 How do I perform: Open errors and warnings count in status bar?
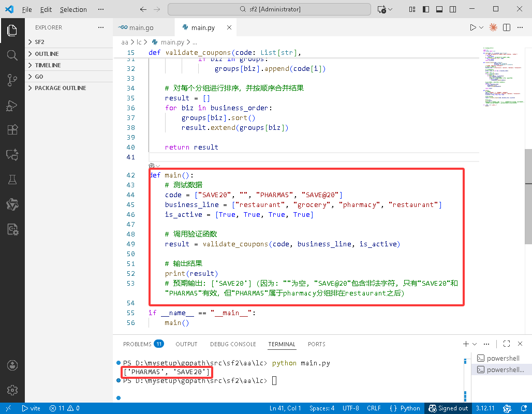tap(64, 408)
